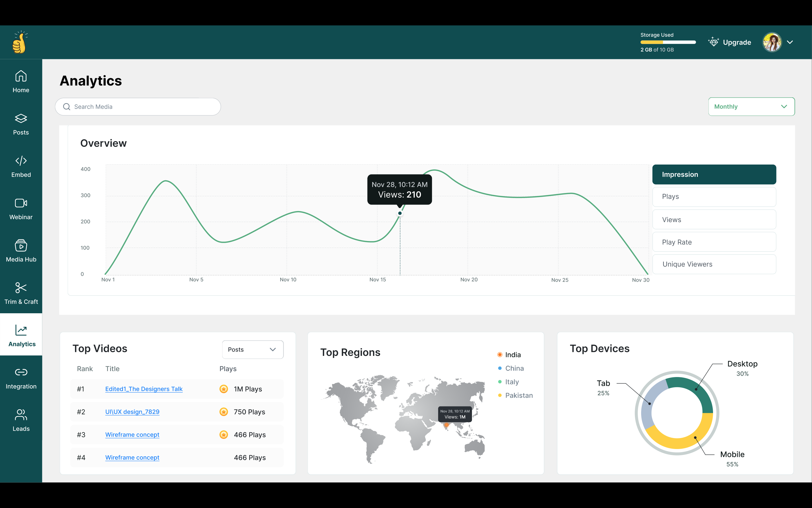Screen dimensions: 812x508
Task: Click the India marker pin on map
Action: point(447,425)
